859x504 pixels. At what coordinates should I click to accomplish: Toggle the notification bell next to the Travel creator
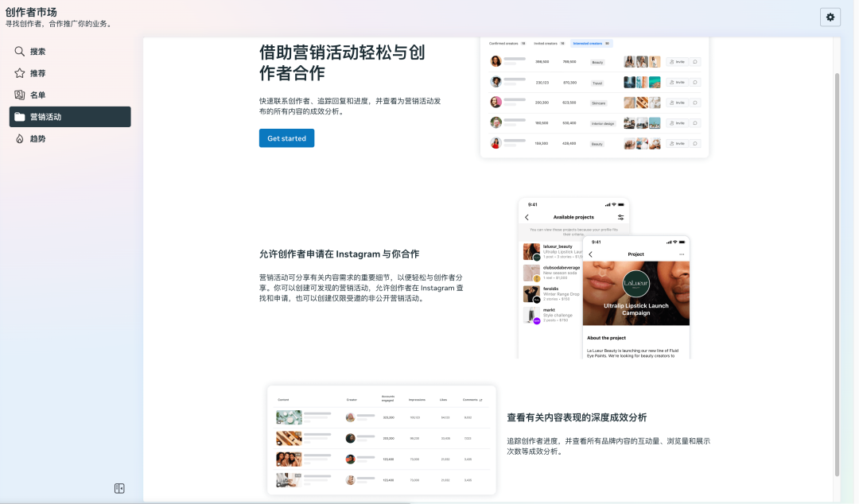tap(695, 82)
